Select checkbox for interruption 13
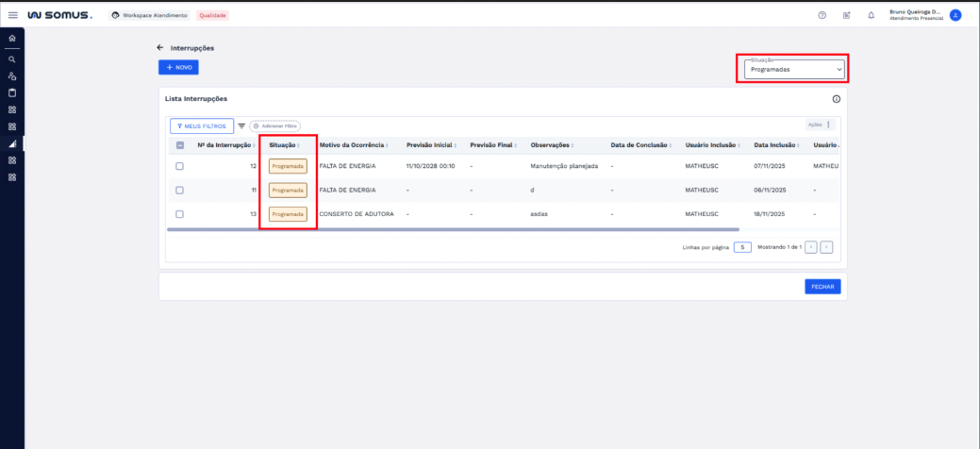980x449 pixels. pyautogui.click(x=180, y=214)
